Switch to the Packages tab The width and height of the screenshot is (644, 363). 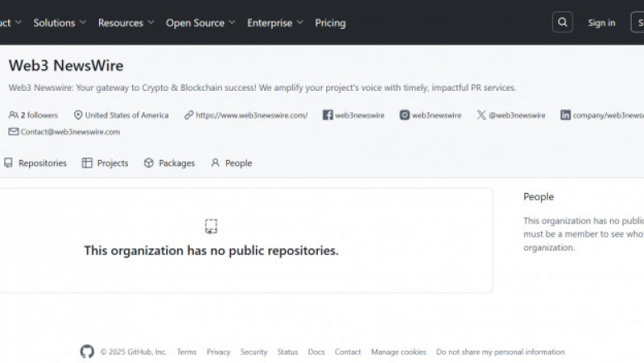tap(169, 163)
